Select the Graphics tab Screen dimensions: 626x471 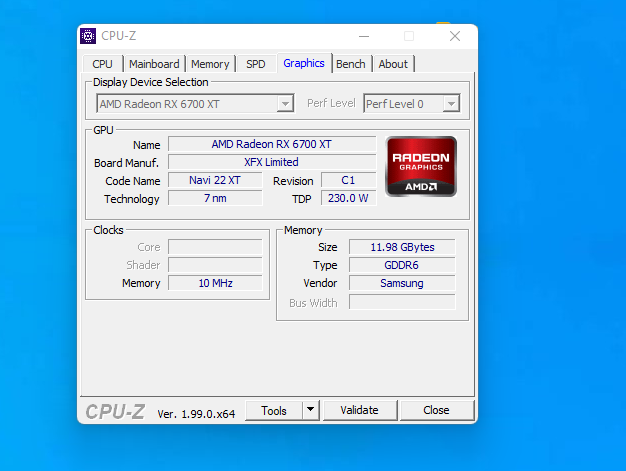pos(304,63)
